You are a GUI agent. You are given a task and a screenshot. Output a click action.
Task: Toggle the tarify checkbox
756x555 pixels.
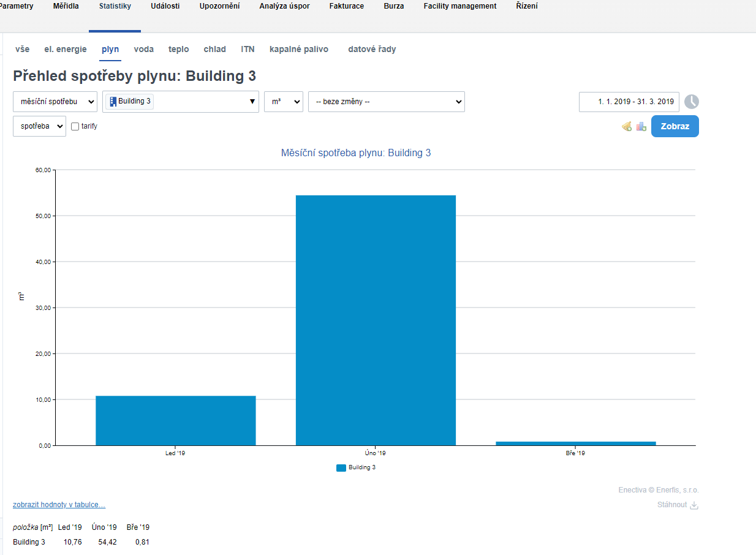[75, 126]
